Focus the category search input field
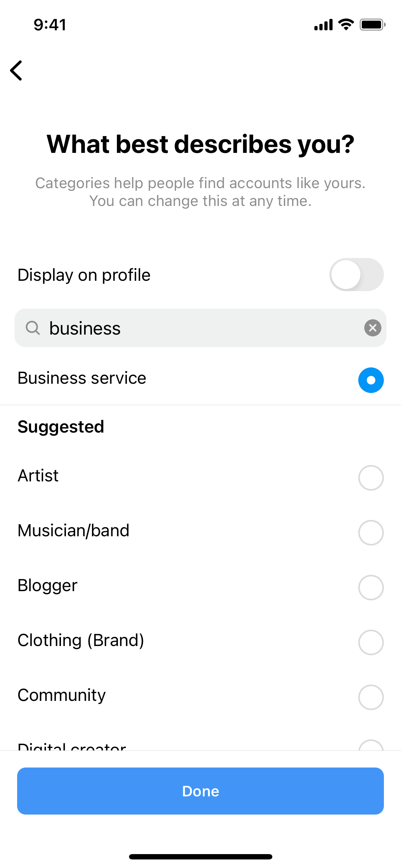The height and width of the screenshot is (868, 401). click(x=200, y=328)
